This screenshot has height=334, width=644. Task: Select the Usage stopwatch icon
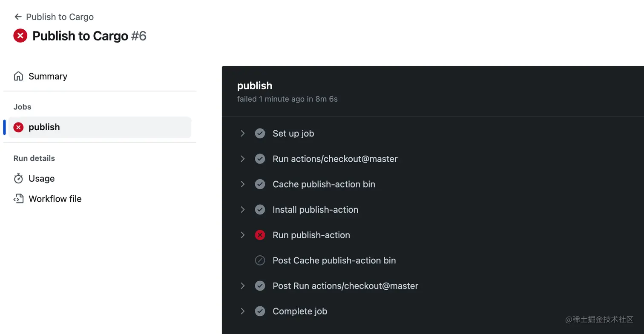pos(18,179)
